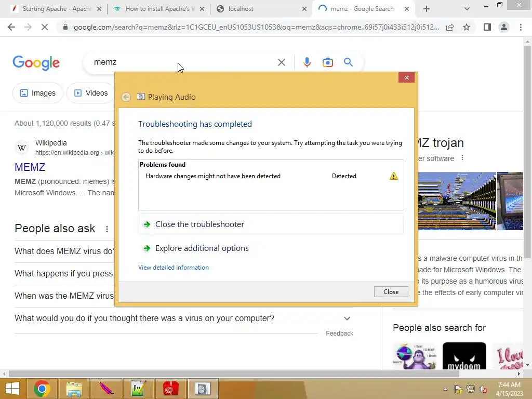Open the BonziBuddy related search thumbnail
The width and height of the screenshot is (532, 399).
(x=415, y=356)
